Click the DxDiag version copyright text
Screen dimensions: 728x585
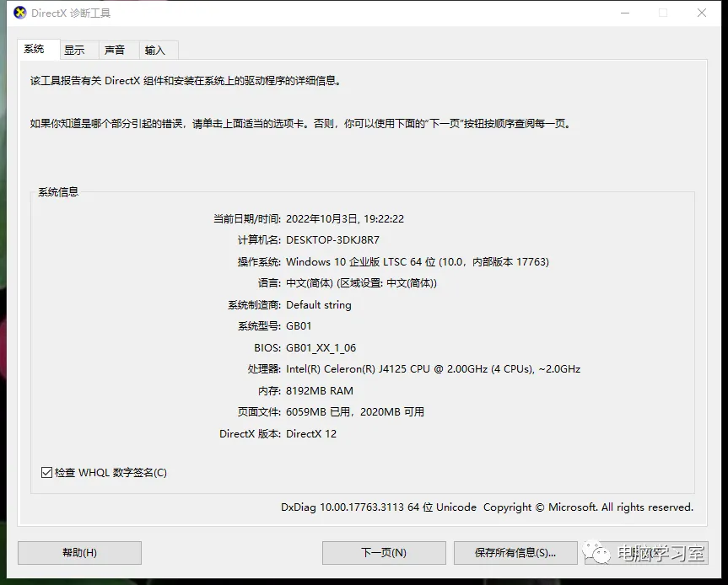click(x=487, y=507)
